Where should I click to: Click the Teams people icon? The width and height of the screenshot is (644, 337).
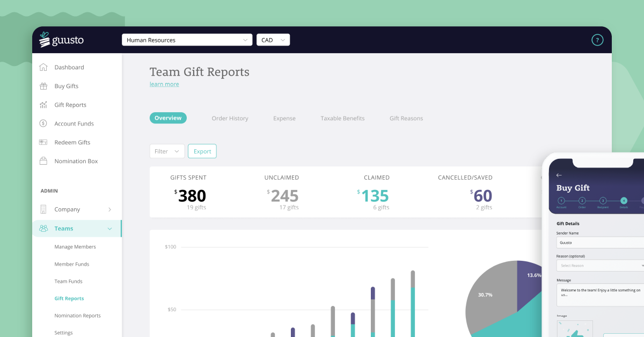(x=43, y=229)
